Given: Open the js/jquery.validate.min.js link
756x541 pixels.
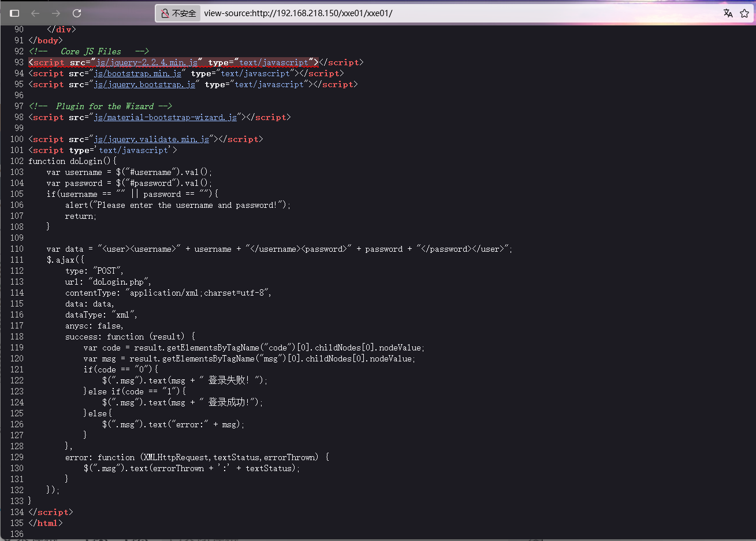Looking at the screenshot, I should pos(151,139).
